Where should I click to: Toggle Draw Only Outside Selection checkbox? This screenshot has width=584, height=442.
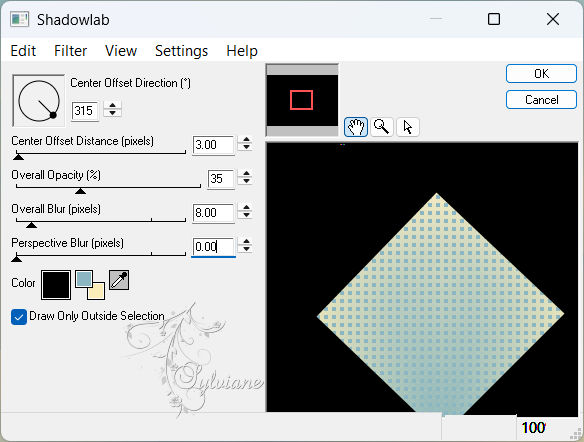click(19, 317)
